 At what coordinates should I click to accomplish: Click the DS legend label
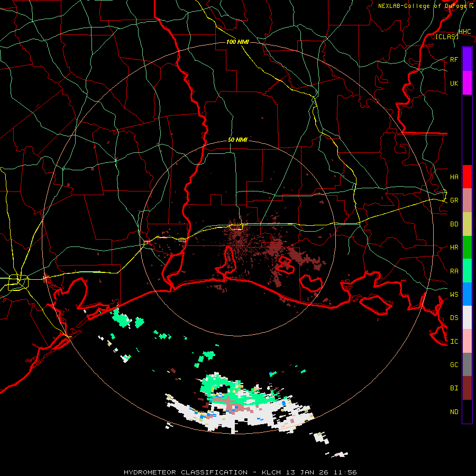[x=454, y=318]
